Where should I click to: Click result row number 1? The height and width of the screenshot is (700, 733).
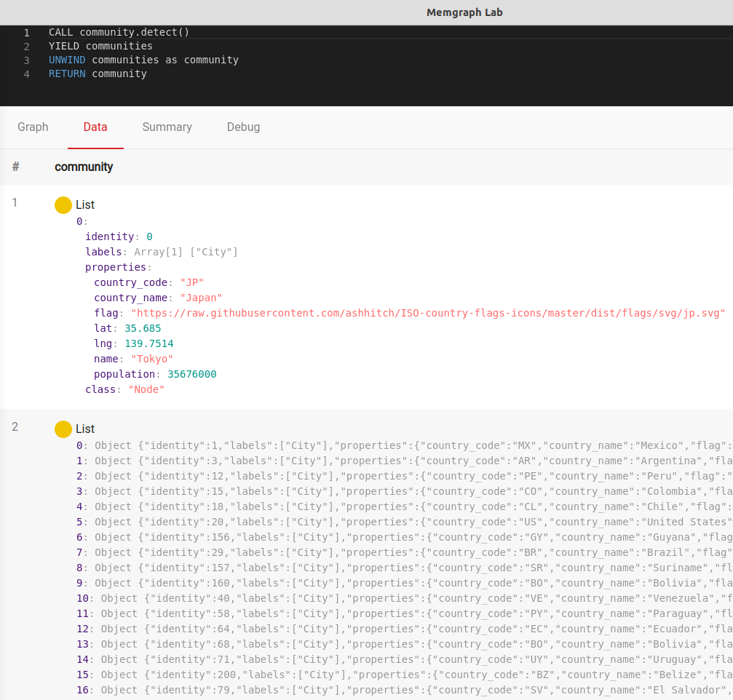(15, 202)
